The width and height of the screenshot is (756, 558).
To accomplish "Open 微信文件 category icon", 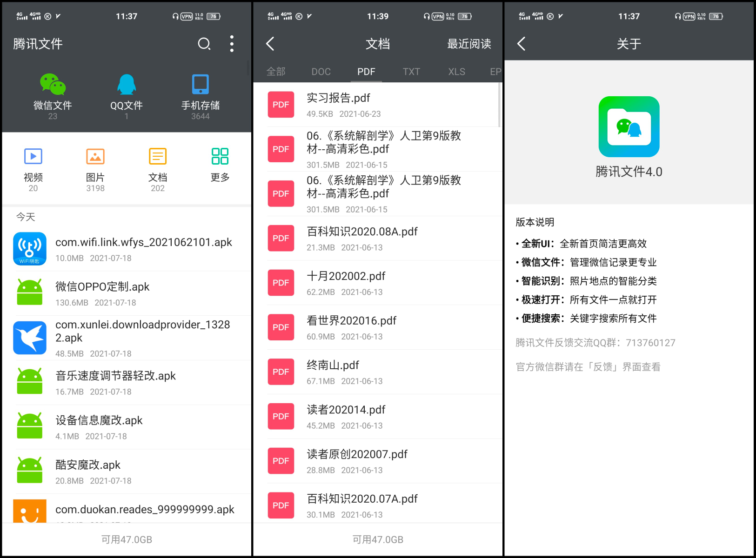I will point(53,85).
